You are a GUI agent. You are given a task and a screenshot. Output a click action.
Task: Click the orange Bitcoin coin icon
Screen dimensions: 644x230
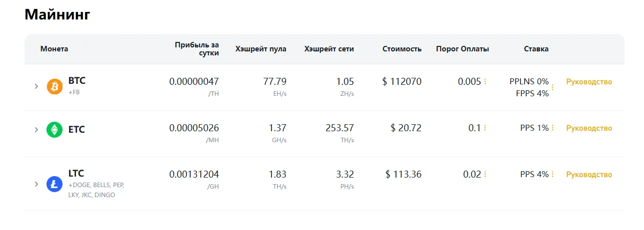[x=54, y=86]
